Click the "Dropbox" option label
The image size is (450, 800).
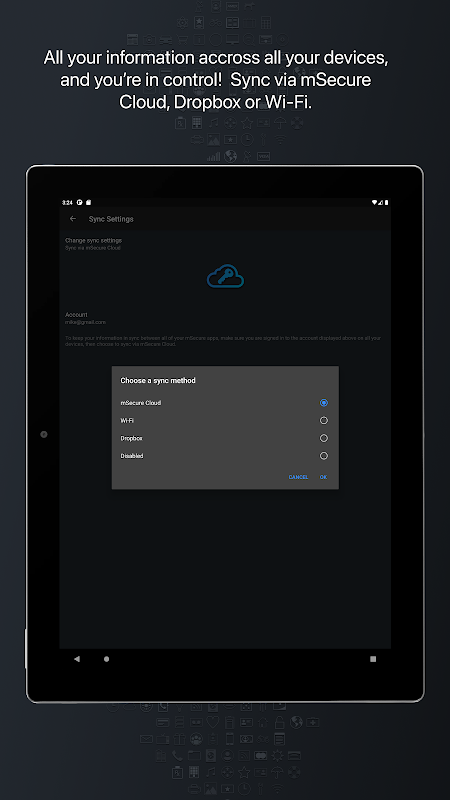(x=132, y=438)
